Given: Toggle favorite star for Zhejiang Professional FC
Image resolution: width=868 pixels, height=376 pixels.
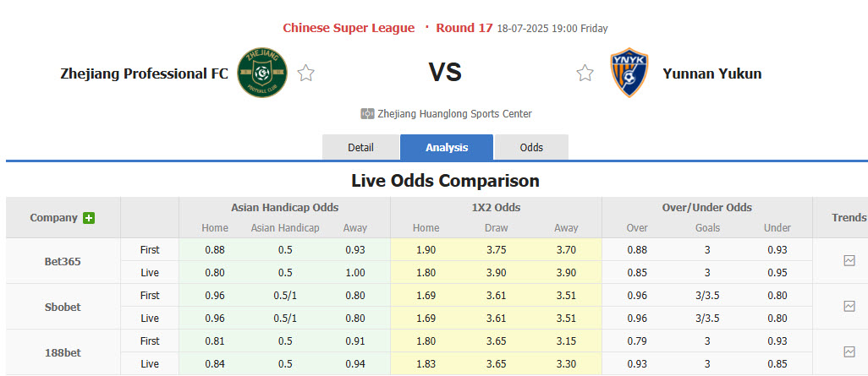Looking at the screenshot, I should (306, 74).
